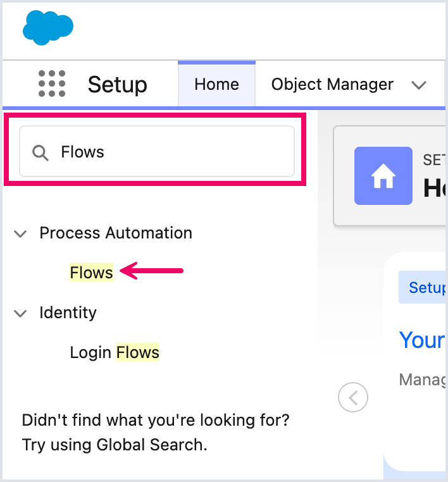Click the blue Setup pill on card
The height and width of the screenshot is (482, 448).
(423, 287)
